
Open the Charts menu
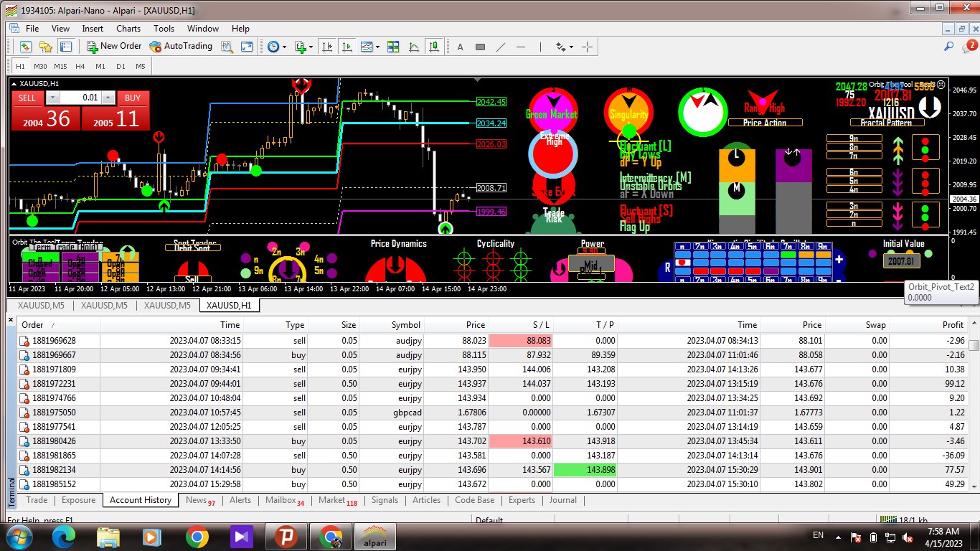point(128,29)
